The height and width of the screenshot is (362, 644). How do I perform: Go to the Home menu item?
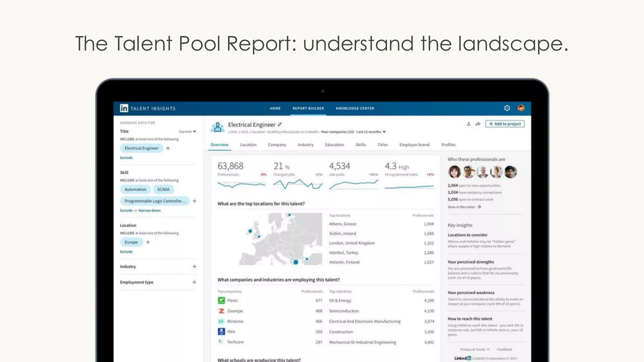pyautogui.click(x=275, y=108)
